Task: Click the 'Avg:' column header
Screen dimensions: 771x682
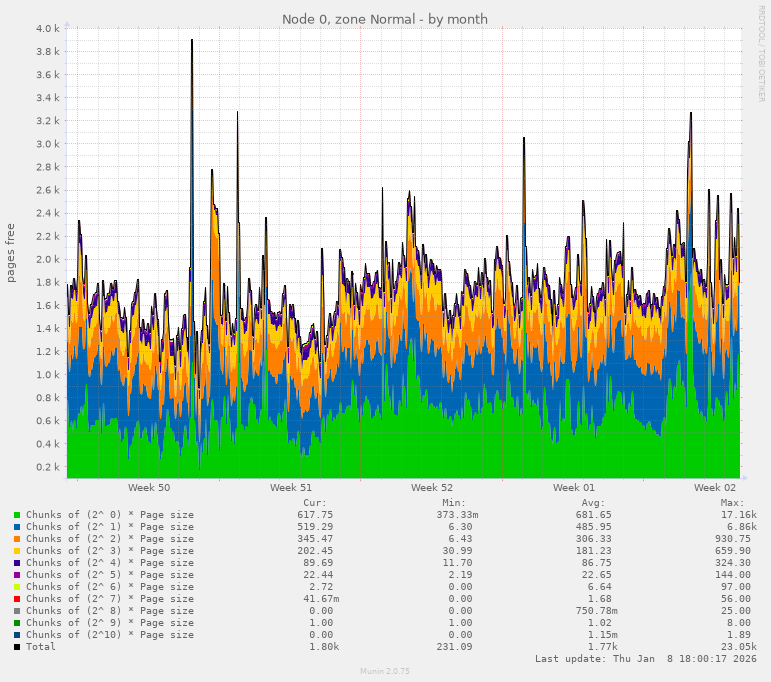Action: pos(593,503)
